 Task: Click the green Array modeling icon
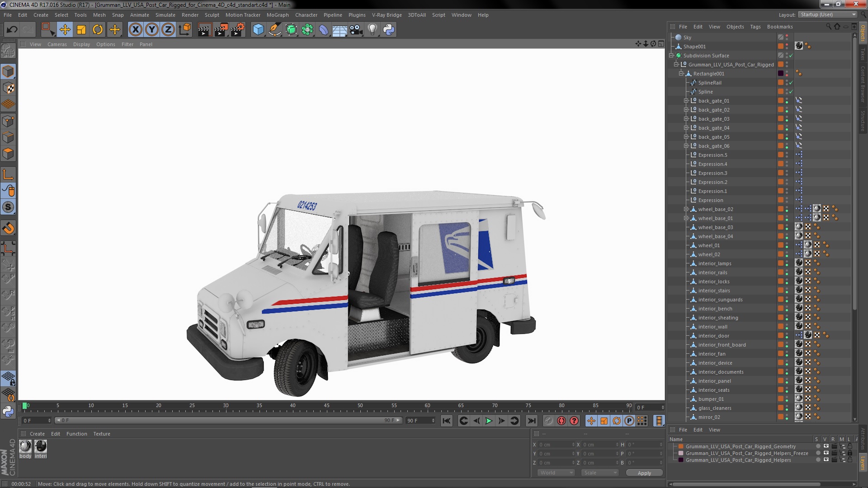307,30
